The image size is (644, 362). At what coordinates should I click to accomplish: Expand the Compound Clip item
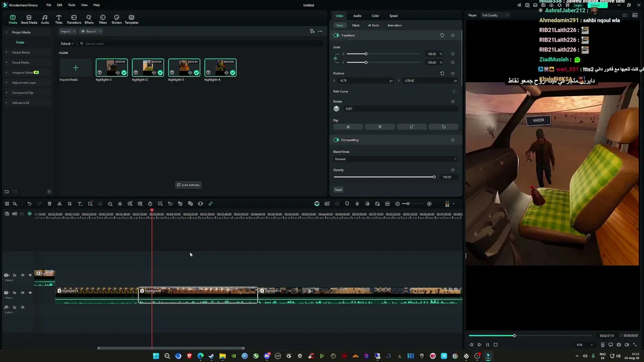(x=7, y=93)
